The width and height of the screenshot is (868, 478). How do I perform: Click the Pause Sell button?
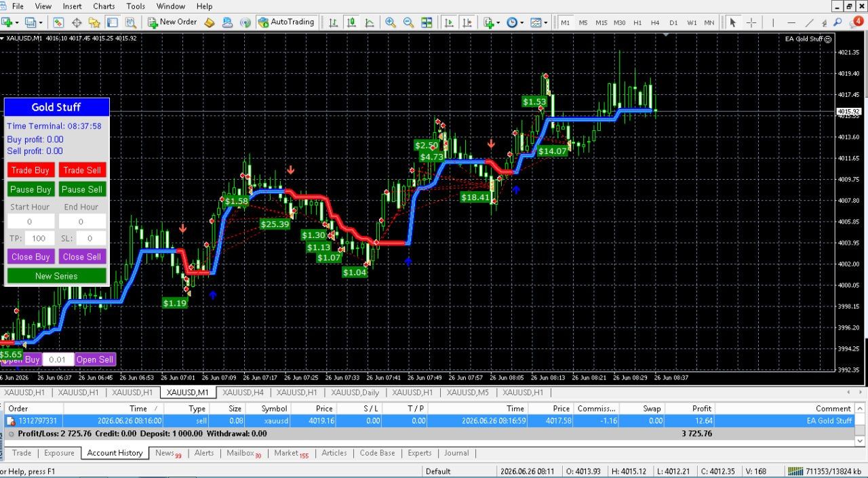83,189
